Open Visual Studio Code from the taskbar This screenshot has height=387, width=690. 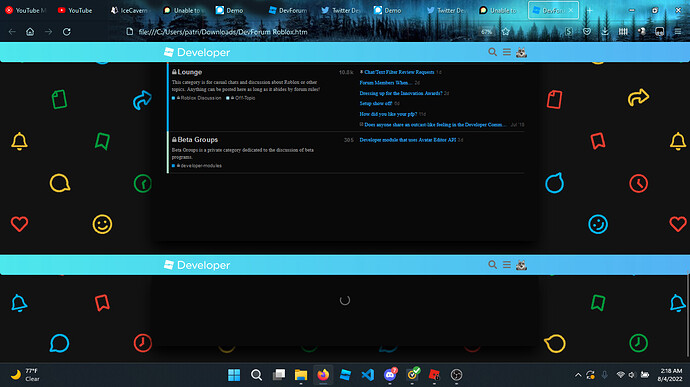point(368,375)
